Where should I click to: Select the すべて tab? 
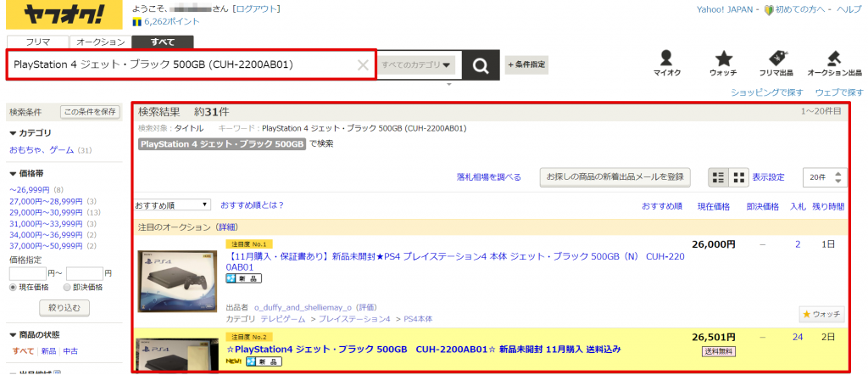tap(163, 42)
